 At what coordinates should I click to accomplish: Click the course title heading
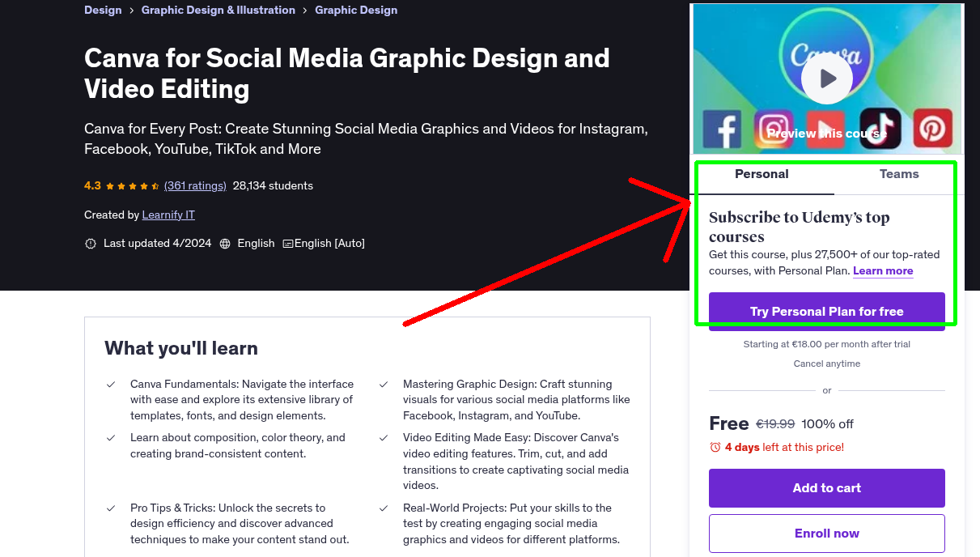tap(347, 73)
